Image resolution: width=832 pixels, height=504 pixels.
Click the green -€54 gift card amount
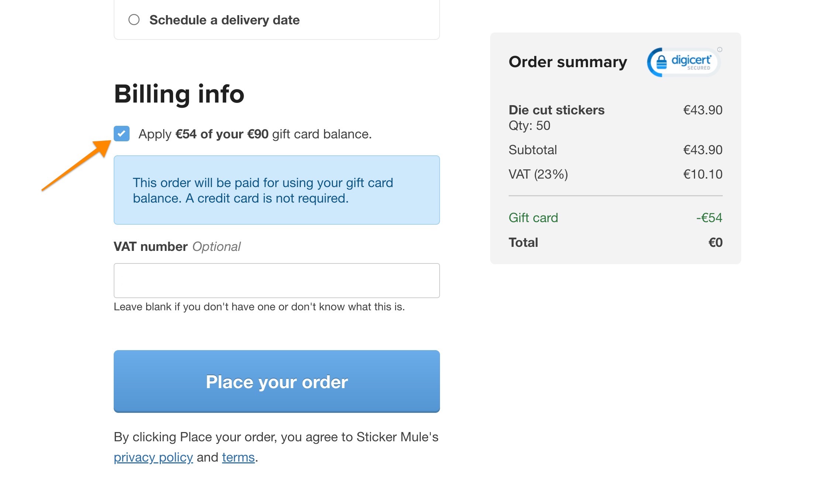click(710, 218)
